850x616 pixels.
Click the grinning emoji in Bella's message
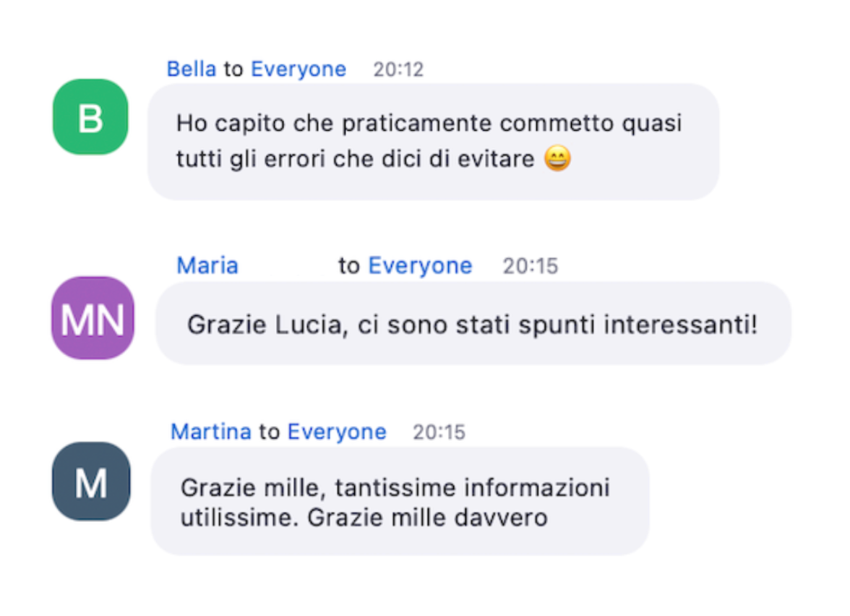point(557,158)
